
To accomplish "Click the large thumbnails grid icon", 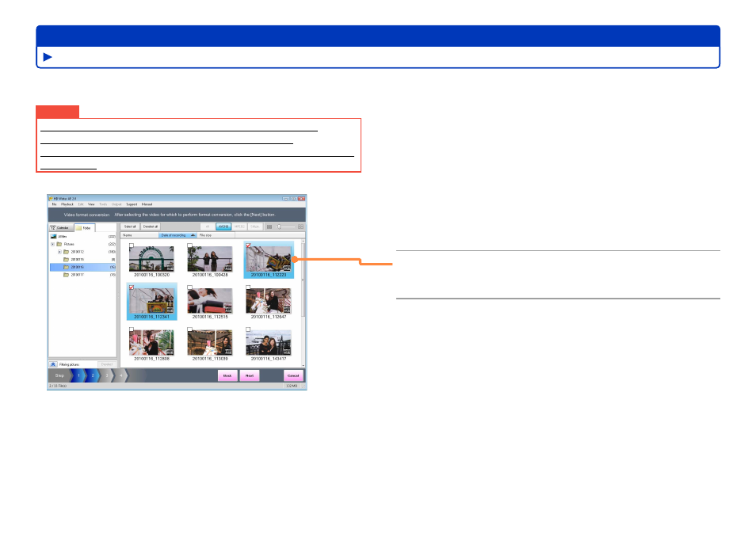I will coord(300,227).
